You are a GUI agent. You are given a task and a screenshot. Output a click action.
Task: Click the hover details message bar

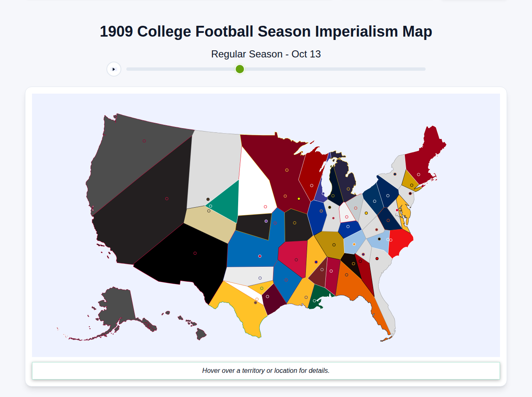point(266,370)
